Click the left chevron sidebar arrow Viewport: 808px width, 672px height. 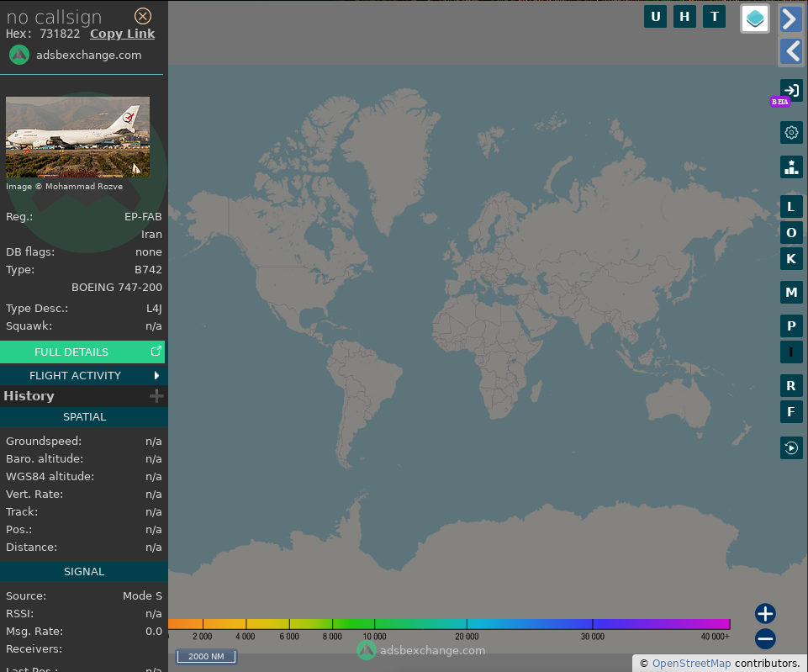[x=791, y=51]
